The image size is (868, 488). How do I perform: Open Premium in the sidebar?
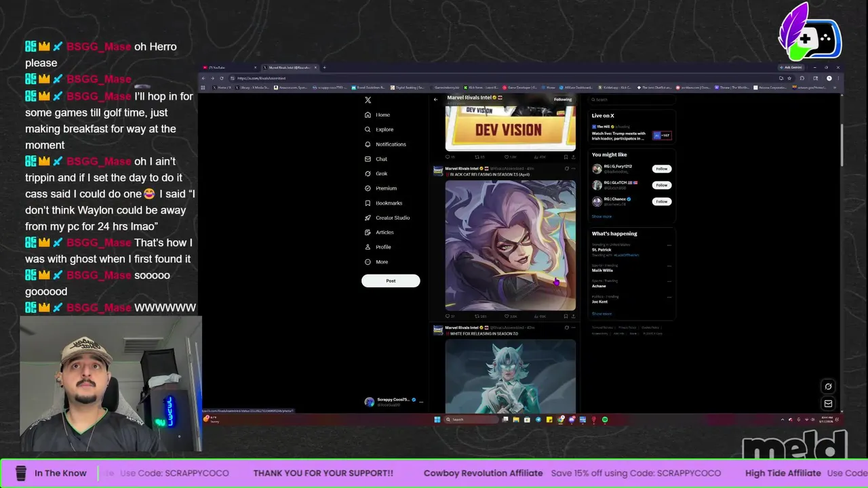(380, 188)
